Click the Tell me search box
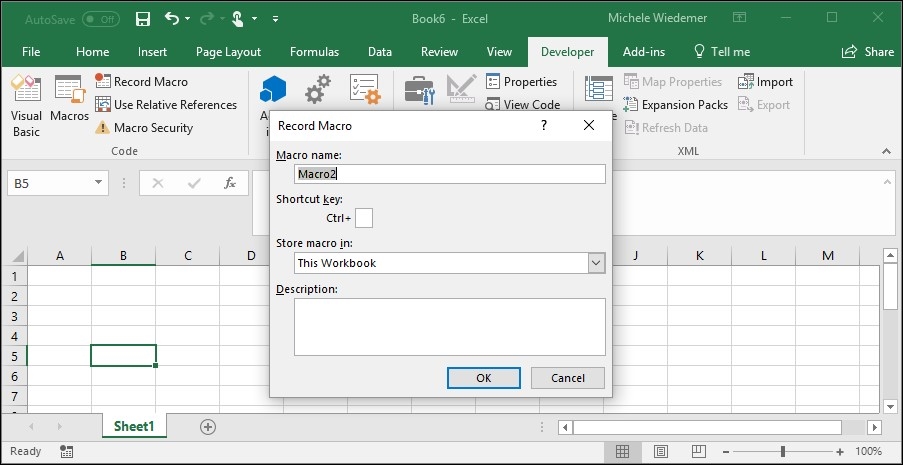Viewport: 903px width, 465px height. coord(722,52)
